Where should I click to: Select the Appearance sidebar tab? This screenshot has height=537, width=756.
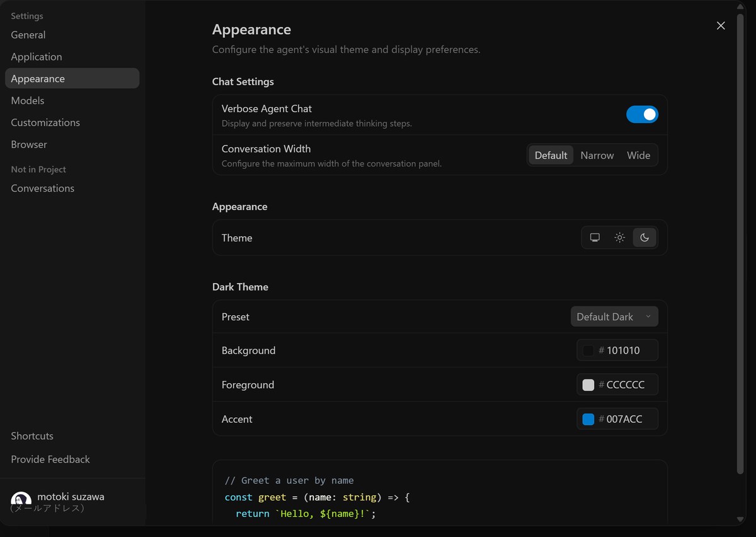click(x=72, y=78)
